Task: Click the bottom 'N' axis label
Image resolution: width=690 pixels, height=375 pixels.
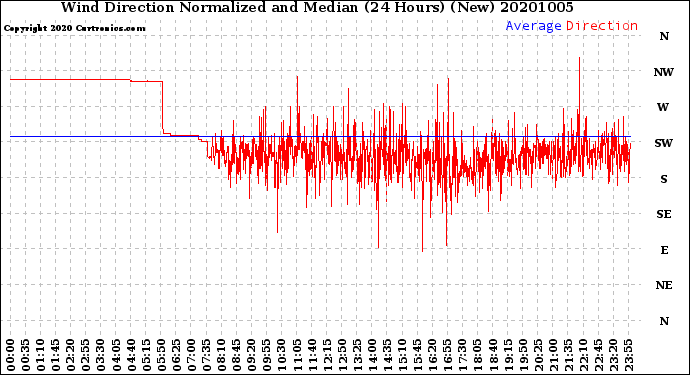Action: (x=664, y=321)
